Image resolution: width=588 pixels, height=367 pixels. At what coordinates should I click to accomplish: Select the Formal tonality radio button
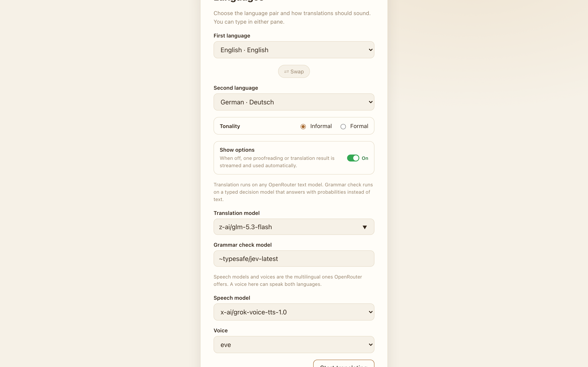tap(343, 126)
